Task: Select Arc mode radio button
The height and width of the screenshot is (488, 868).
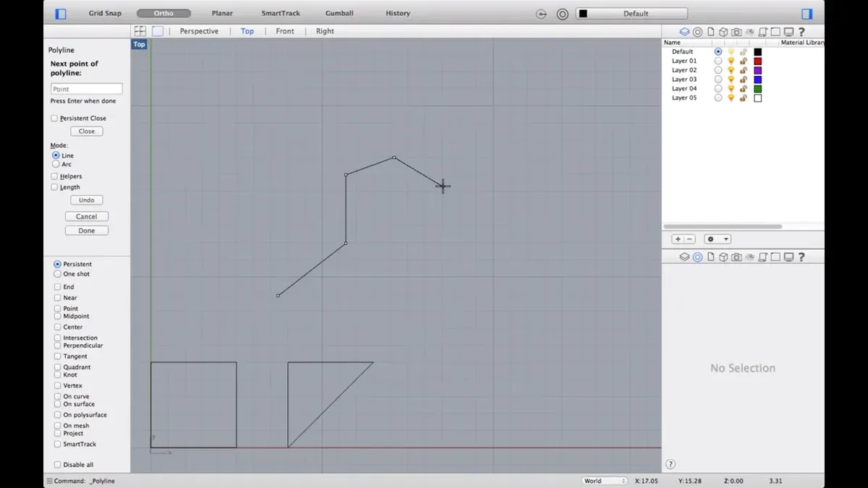Action: tap(56, 164)
